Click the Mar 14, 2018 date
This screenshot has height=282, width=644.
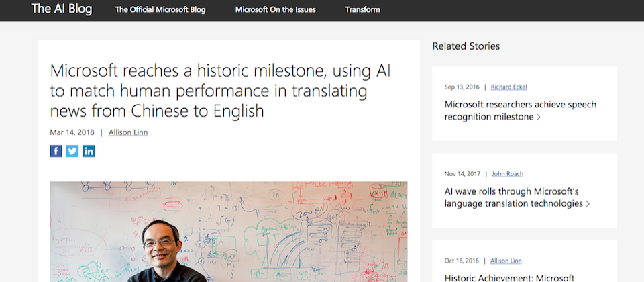(72, 132)
